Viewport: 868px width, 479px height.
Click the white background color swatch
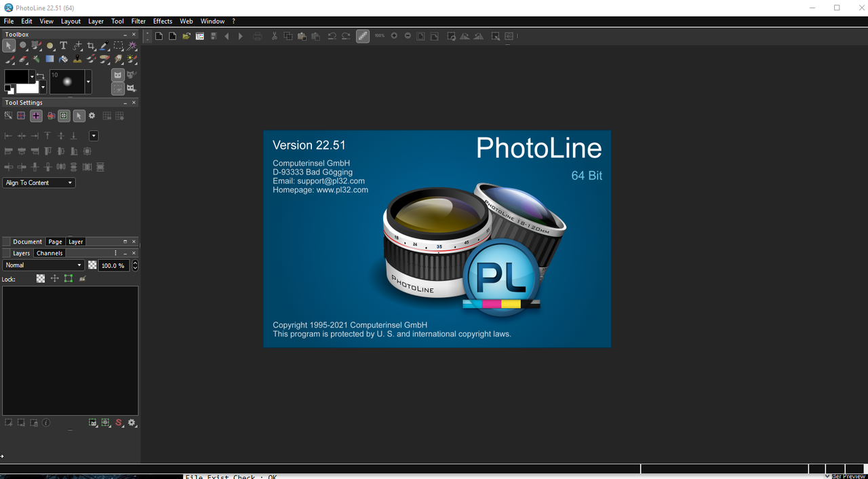pyautogui.click(x=27, y=89)
